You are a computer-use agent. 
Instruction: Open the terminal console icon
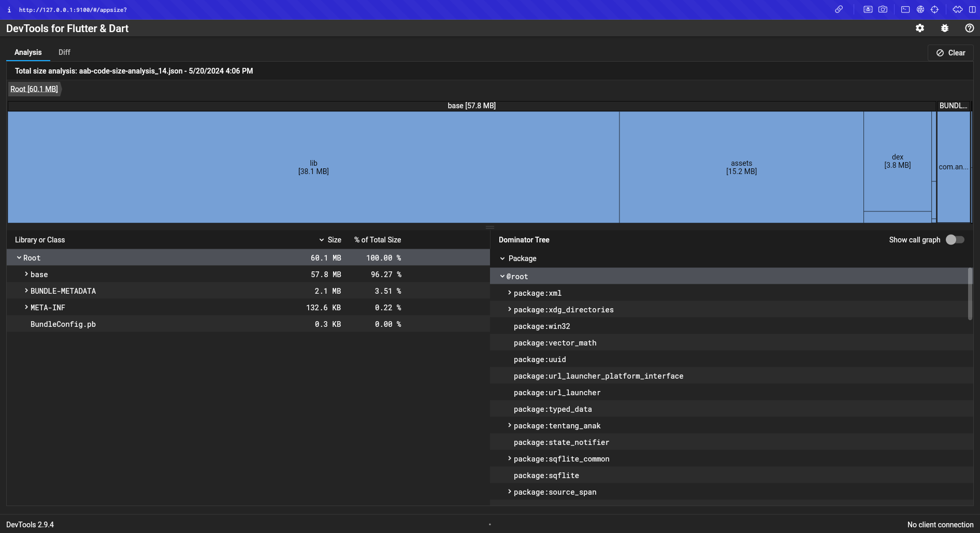tap(905, 9)
